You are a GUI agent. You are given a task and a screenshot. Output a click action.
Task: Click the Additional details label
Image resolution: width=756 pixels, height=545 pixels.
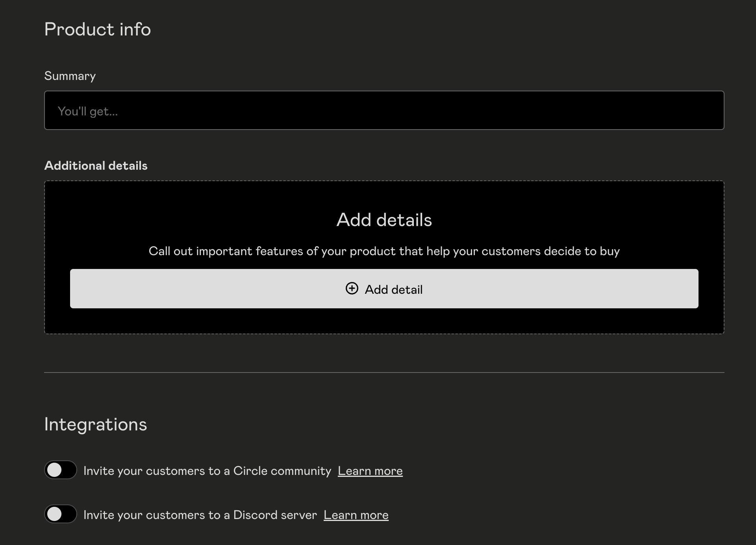coord(96,166)
